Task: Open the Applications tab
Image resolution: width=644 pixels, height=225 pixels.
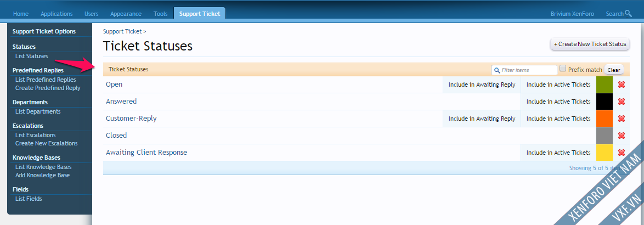Action: [x=57, y=14]
